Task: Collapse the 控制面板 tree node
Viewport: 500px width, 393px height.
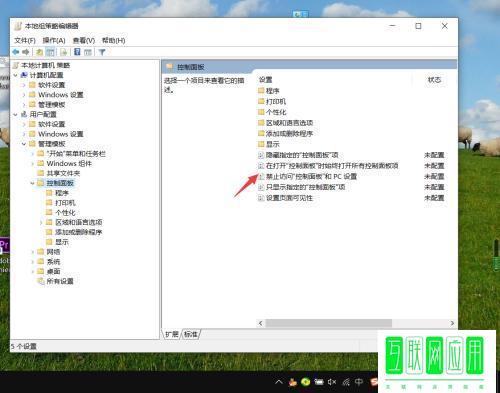Action: (x=32, y=183)
